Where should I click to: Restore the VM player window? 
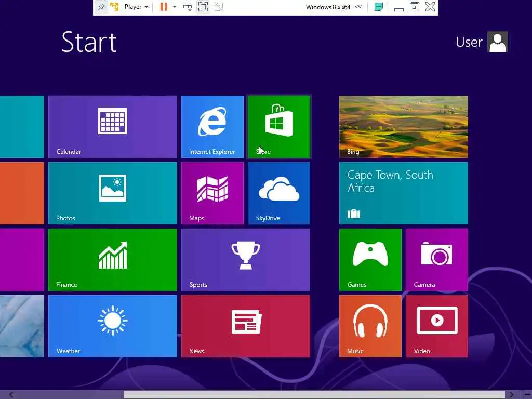[x=414, y=7]
